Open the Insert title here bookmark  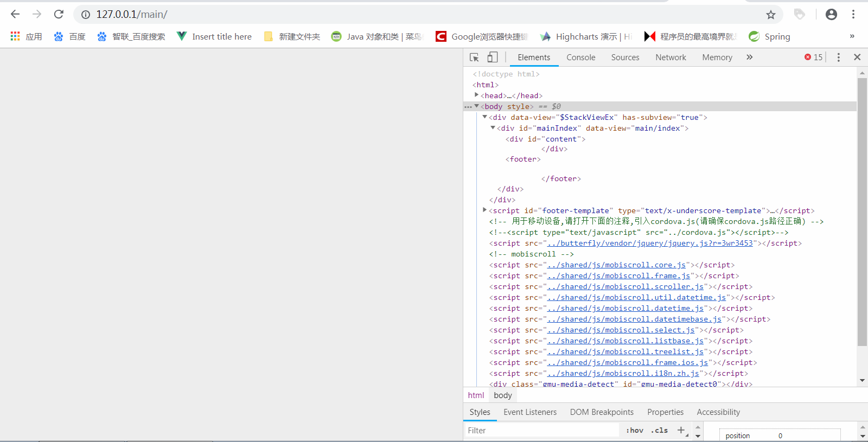click(x=214, y=36)
